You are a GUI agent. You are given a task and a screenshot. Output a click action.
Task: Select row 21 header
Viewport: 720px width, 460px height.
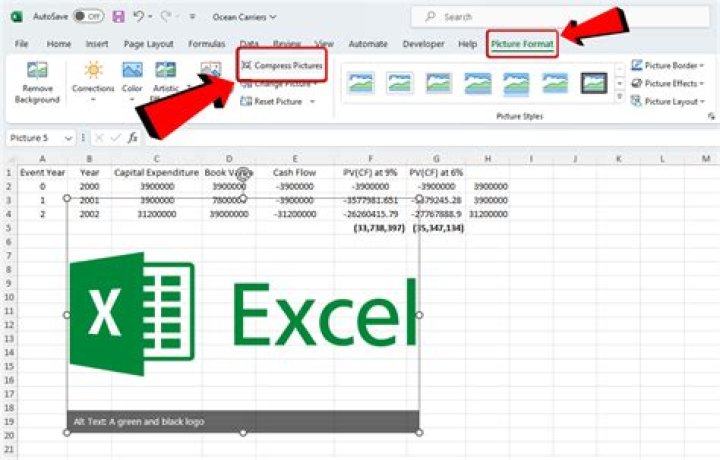coord(9,449)
